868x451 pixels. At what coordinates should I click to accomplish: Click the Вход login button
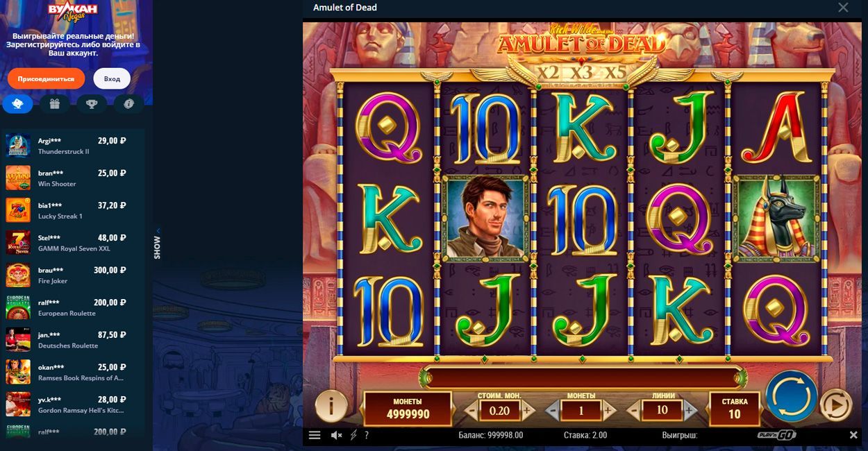click(112, 78)
